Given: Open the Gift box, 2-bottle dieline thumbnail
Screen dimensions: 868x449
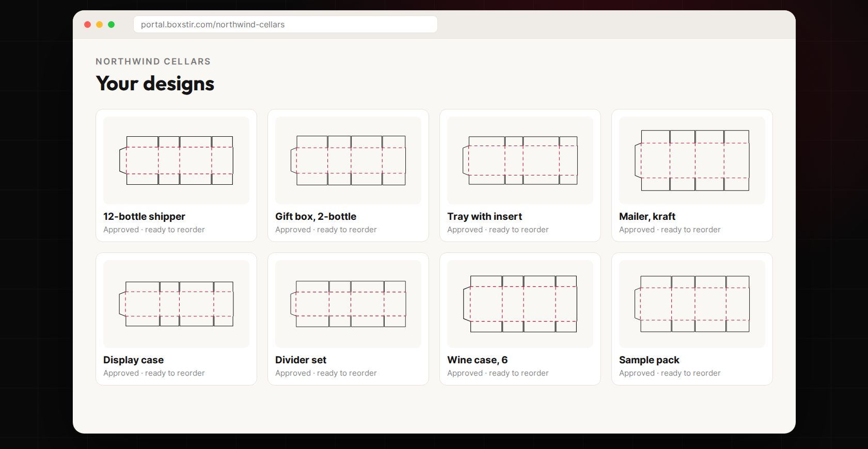Looking at the screenshot, I should [x=348, y=161].
